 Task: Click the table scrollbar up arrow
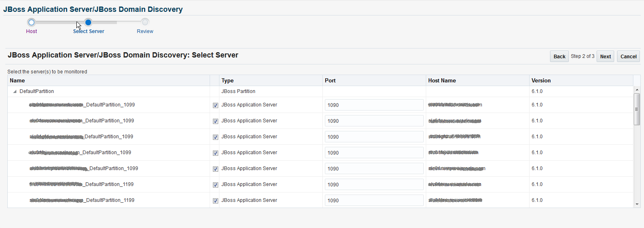pos(637,89)
